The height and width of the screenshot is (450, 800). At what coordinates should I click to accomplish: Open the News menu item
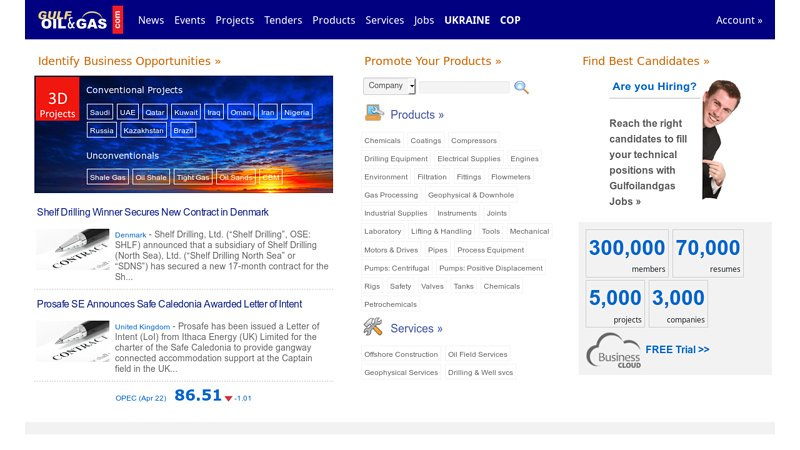click(151, 20)
